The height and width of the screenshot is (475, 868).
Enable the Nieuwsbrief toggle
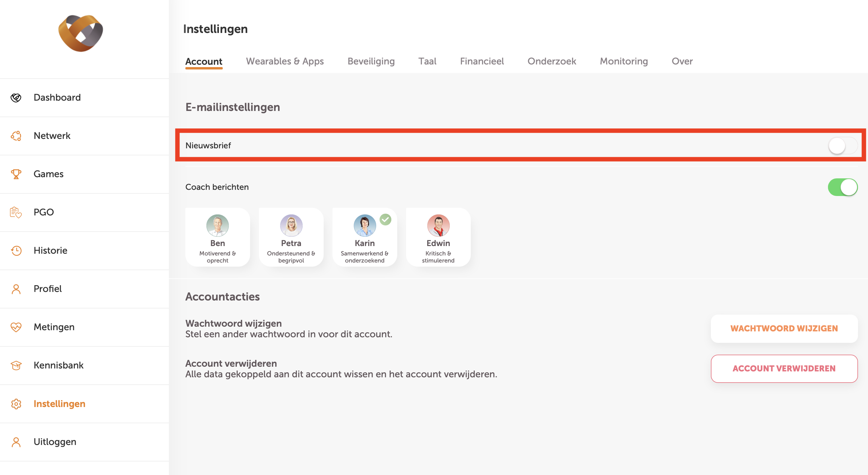pos(842,146)
